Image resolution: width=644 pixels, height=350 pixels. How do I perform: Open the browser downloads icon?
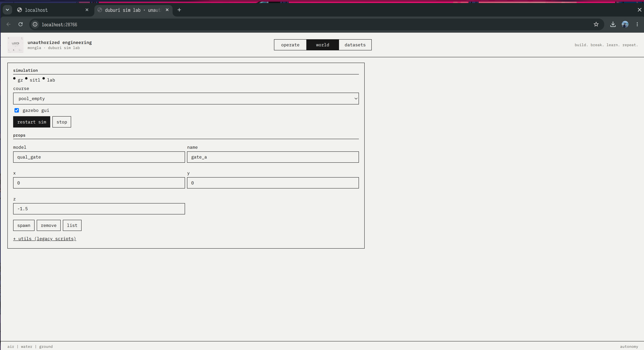pos(613,24)
